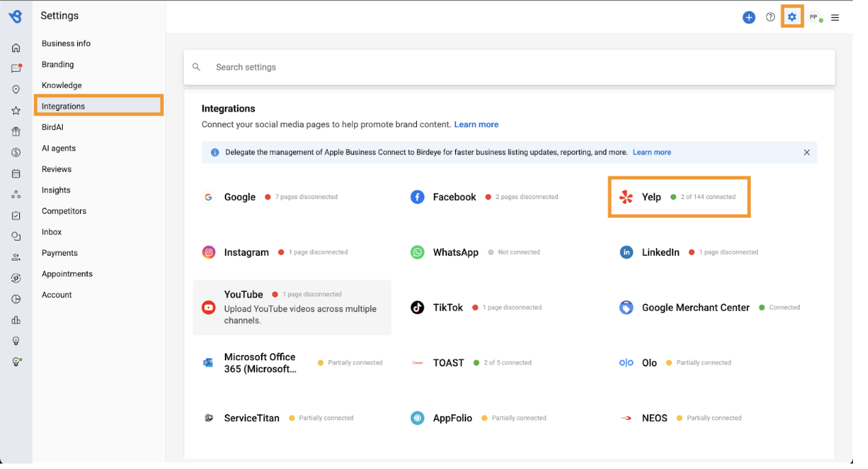Open the dollar payments icon in sidebar
Screen dimensions: 868x469
[16, 152]
